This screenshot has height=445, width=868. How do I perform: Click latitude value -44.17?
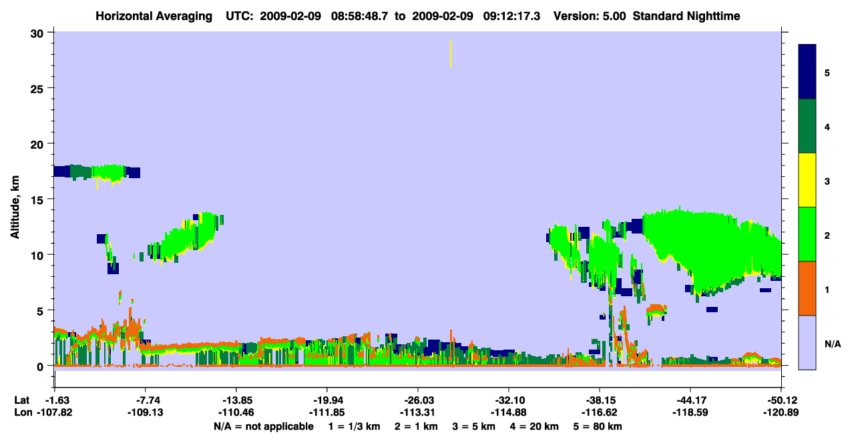click(x=690, y=400)
